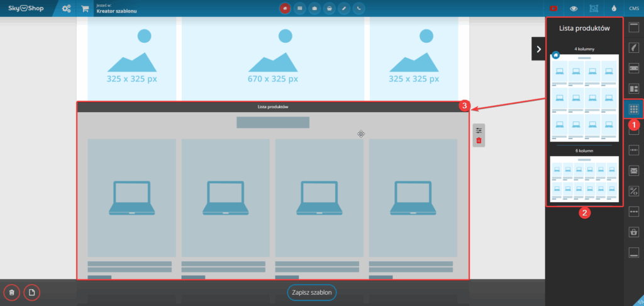The image size is (644, 306).
Task: Select the percent promotions module icon
Action: click(x=633, y=191)
